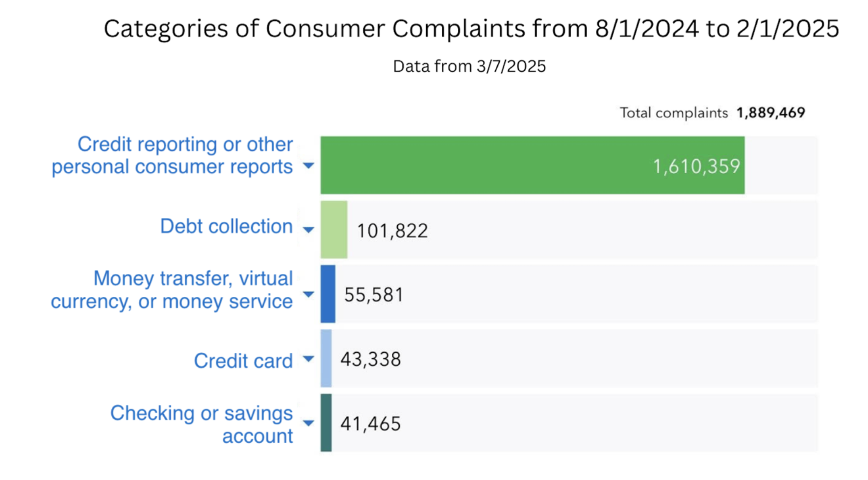Click the Debt collection category link

[226, 227]
